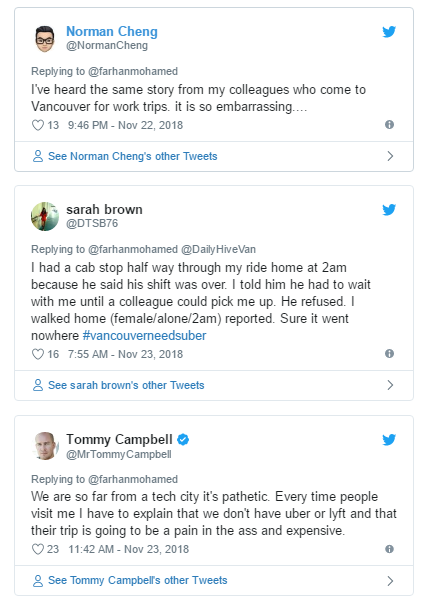Open info icon on Tommy Campbell's tweet
This screenshot has height=606, width=428.
389,549
